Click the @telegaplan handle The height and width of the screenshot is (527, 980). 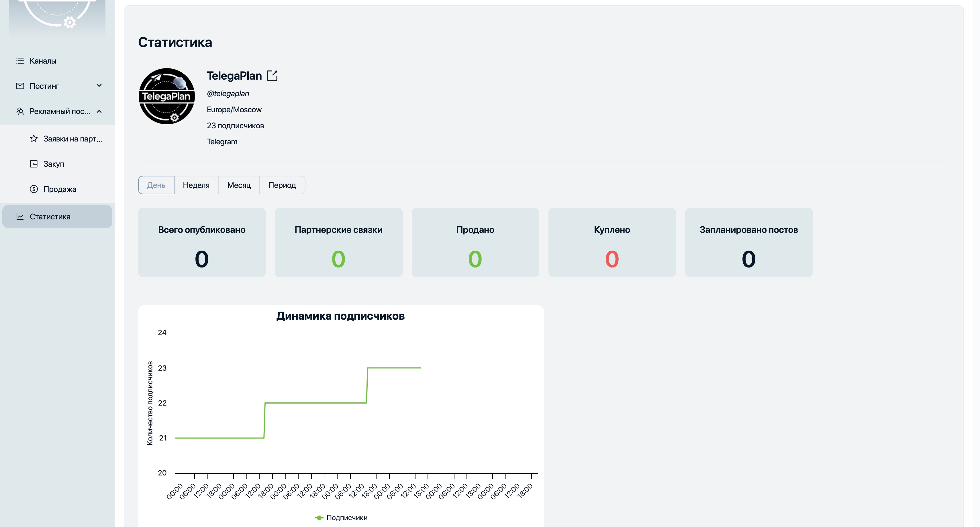point(228,94)
